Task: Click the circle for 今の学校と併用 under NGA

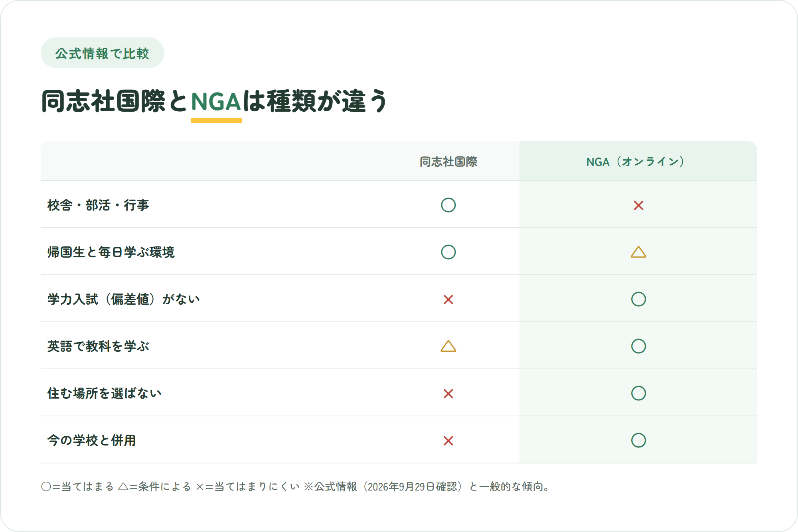Action: tap(638, 440)
